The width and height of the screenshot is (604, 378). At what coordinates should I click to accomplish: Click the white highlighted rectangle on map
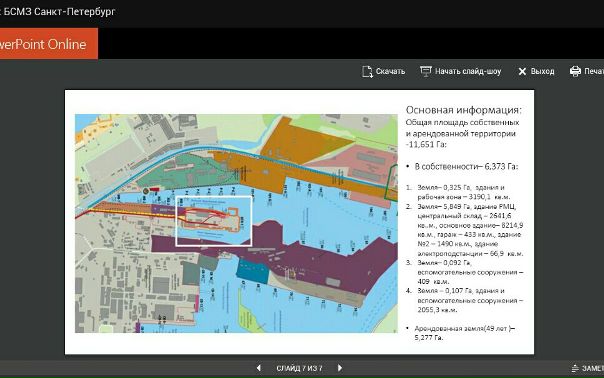tap(214, 221)
